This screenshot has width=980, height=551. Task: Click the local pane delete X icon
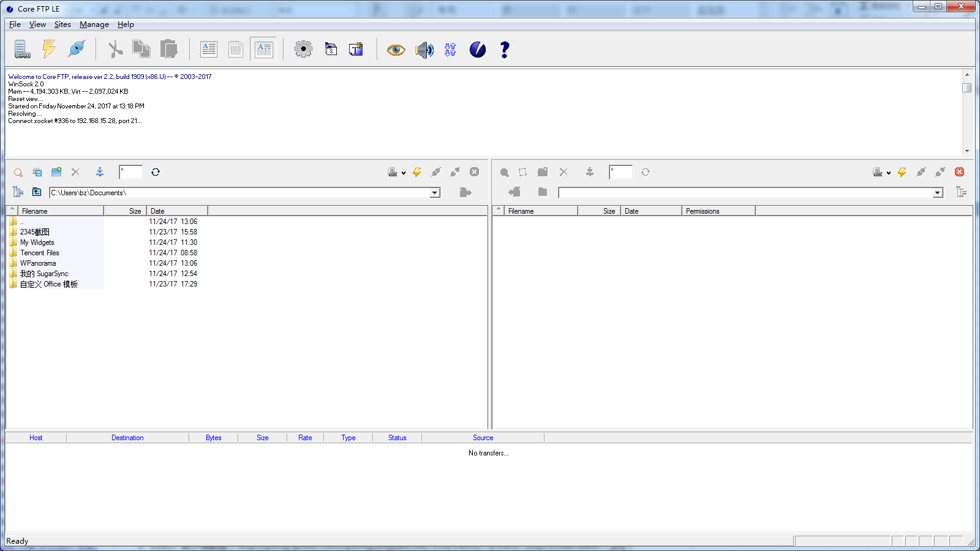point(75,173)
